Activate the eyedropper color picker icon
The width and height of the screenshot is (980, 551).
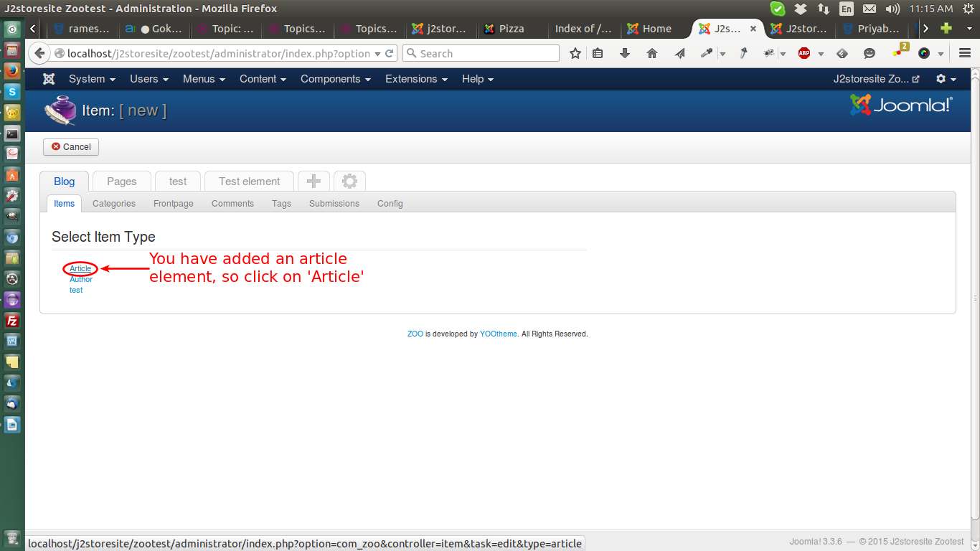point(707,53)
